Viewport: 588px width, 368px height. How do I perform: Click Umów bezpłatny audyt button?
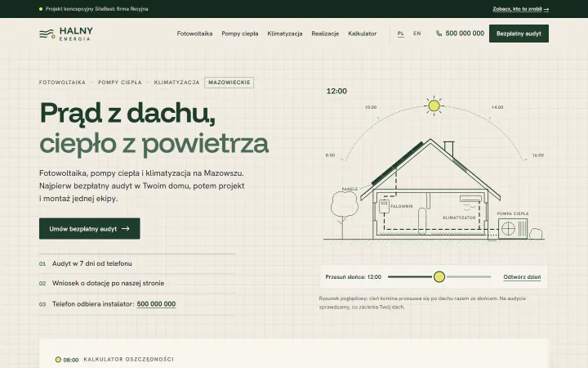(90, 228)
